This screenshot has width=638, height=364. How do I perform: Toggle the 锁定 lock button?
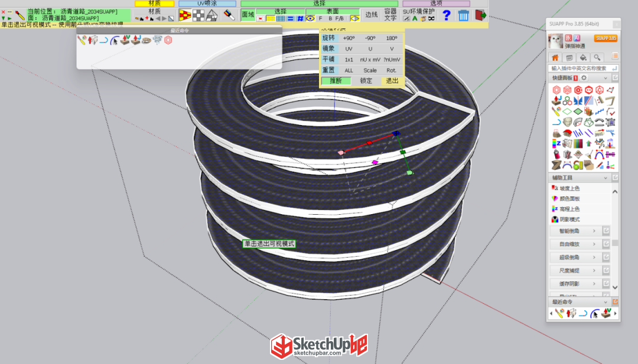(x=366, y=81)
